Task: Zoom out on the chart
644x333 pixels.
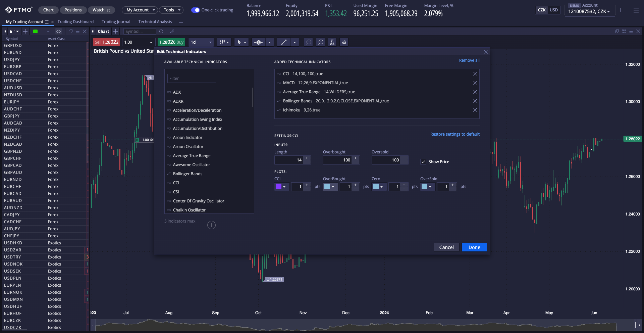Action: tap(309, 42)
